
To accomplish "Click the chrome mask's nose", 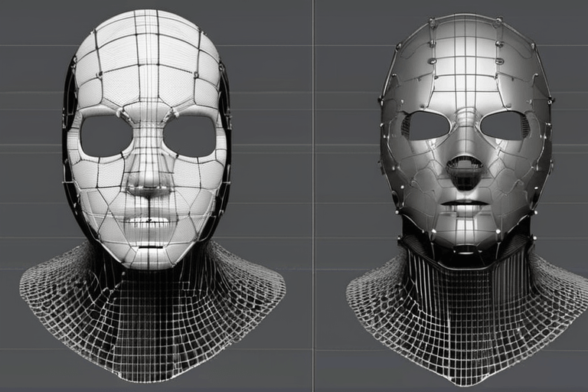I will click(x=465, y=167).
